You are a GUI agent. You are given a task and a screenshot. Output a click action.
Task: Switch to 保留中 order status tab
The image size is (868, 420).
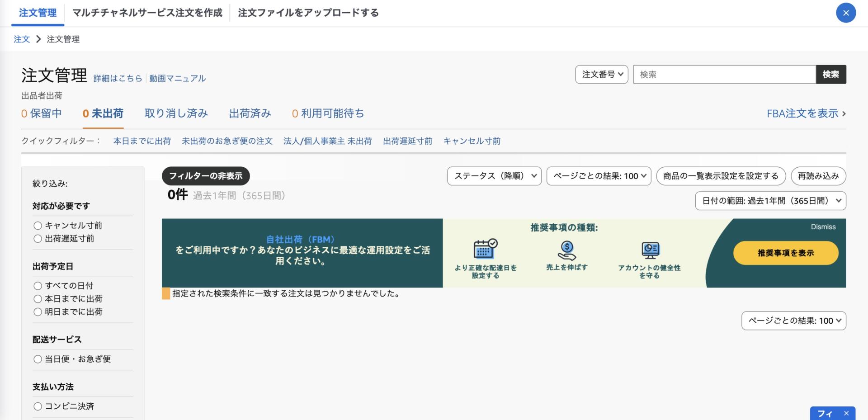pyautogui.click(x=41, y=113)
